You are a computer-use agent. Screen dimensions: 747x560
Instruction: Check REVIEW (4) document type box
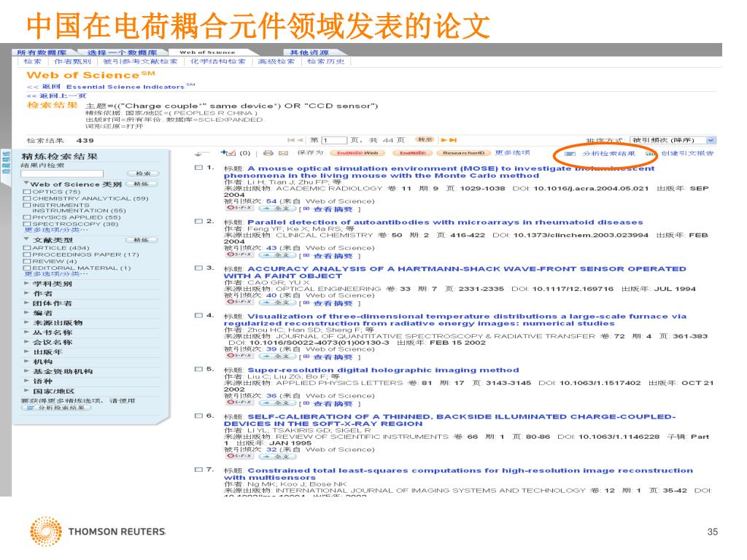[x=27, y=261]
